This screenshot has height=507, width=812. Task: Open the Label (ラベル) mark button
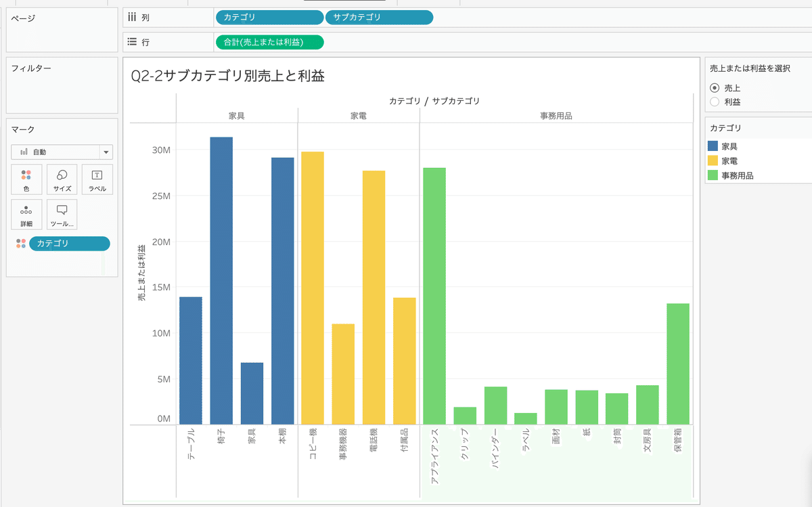pos(97,179)
